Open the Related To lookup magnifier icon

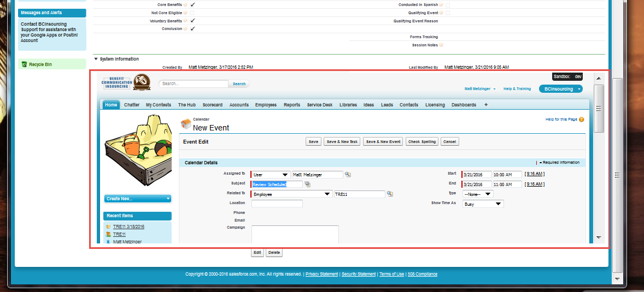tap(390, 194)
